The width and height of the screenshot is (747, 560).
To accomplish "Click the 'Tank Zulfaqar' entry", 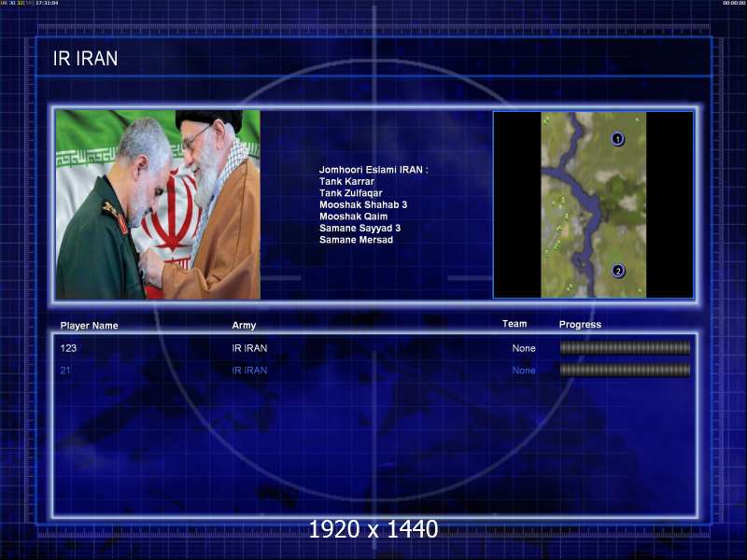I will 351,193.
